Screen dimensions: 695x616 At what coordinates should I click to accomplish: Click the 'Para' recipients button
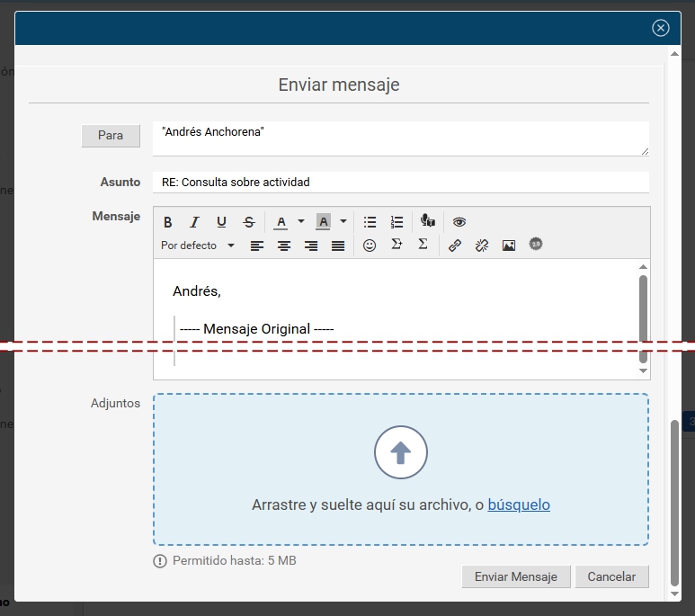pos(111,136)
